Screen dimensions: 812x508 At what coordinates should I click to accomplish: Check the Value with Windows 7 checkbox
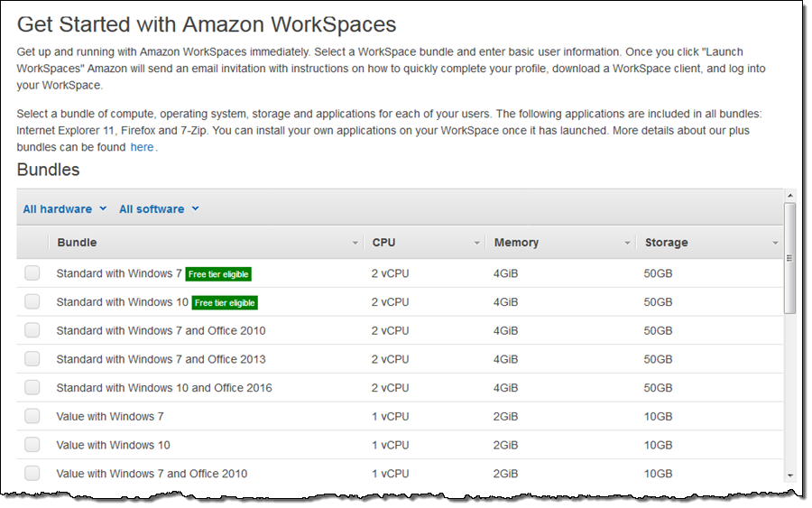[32, 417]
